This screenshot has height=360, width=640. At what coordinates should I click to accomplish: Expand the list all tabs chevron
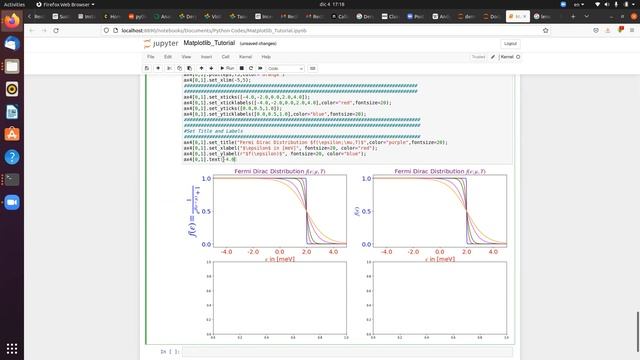pyautogui.click(x=587, y=16)
